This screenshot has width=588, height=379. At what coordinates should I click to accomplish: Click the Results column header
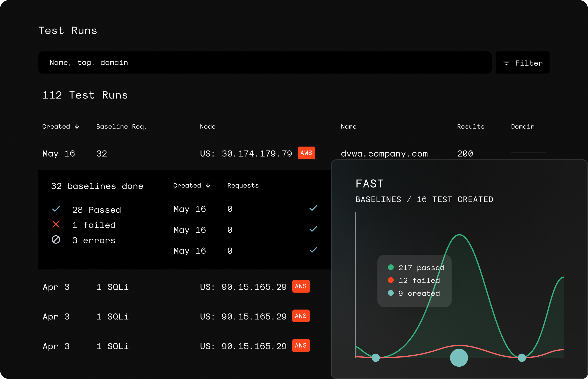(x=470, y=127)
